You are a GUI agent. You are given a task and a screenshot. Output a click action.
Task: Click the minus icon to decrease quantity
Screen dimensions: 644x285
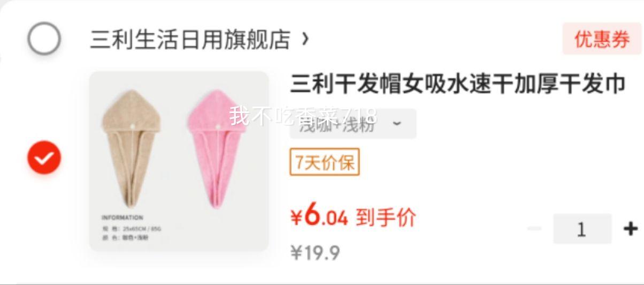pyautogui.click(x=534, y=229)
